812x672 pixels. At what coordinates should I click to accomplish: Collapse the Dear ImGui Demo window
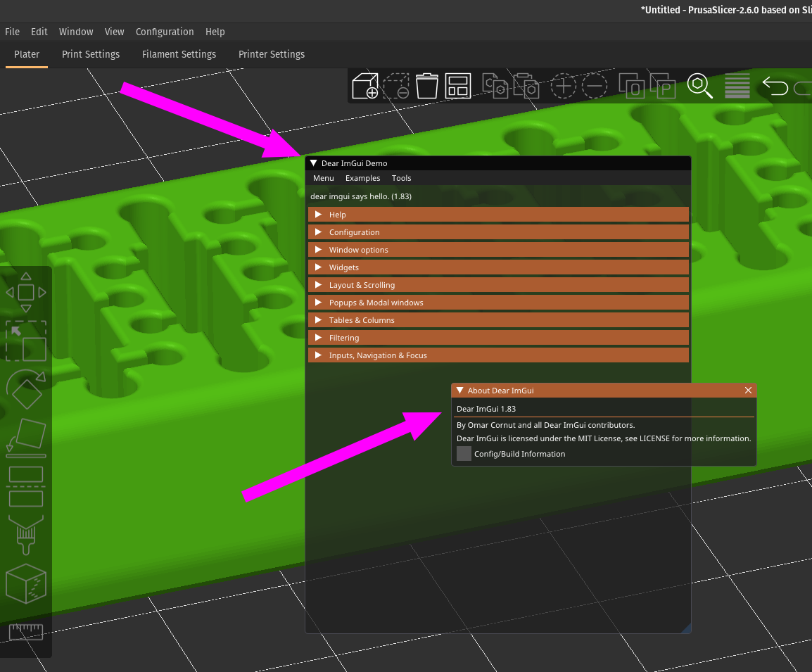tap(312, 163)
